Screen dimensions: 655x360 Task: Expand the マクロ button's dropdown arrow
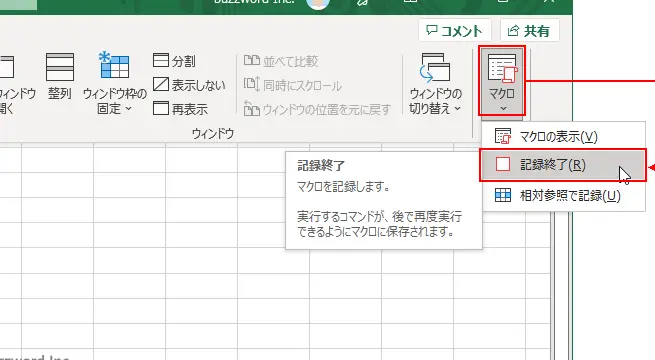click(503, 109)
